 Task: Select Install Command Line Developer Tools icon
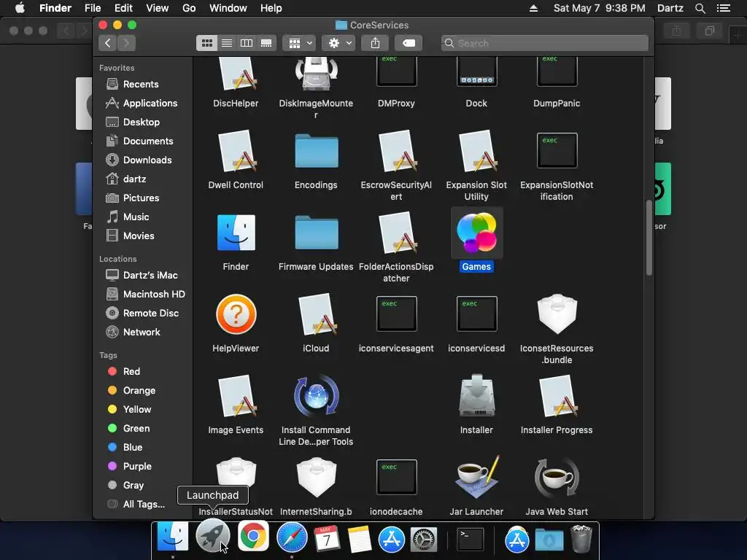[316, 396]
